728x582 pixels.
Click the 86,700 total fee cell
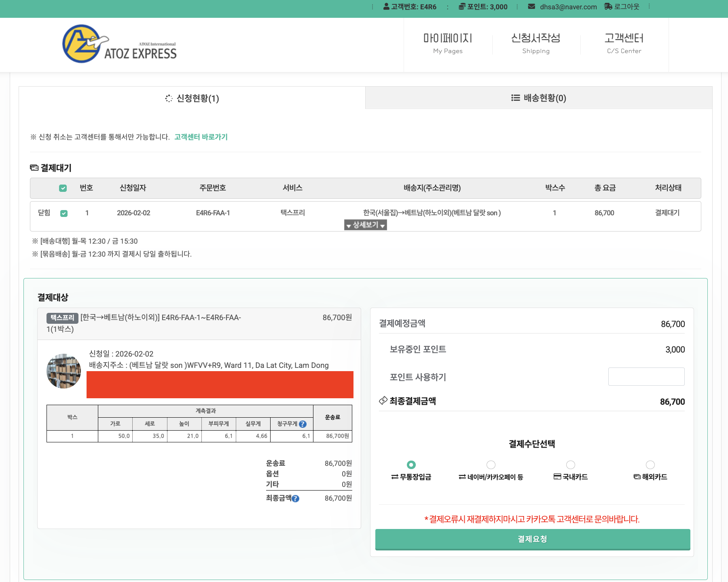(604, 213)
